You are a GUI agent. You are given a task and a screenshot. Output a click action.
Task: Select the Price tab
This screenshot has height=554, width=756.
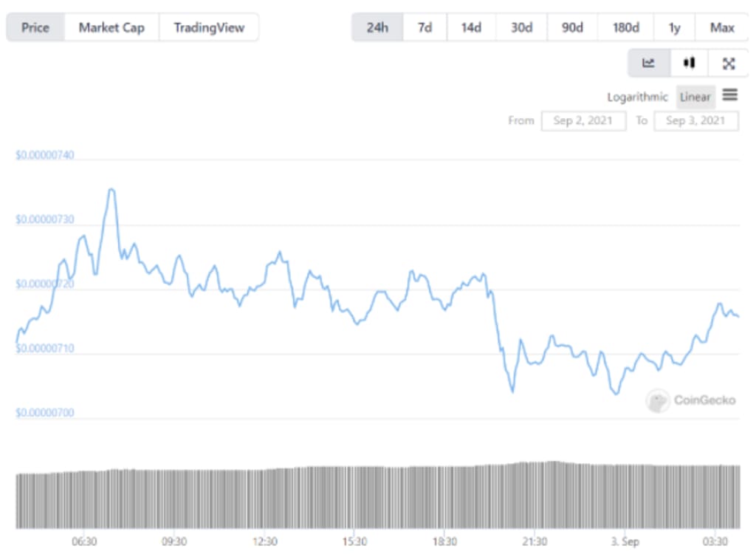click(35, 27)
